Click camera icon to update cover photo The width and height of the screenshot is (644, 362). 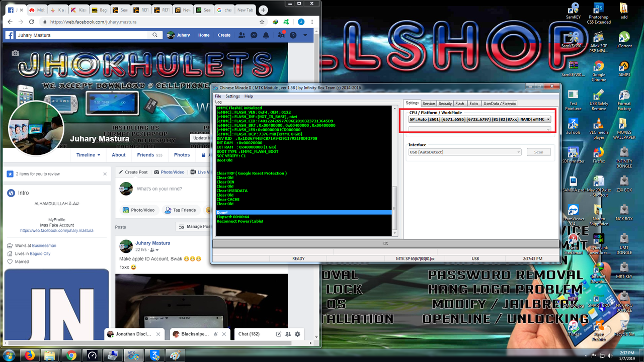click(16, 53)
